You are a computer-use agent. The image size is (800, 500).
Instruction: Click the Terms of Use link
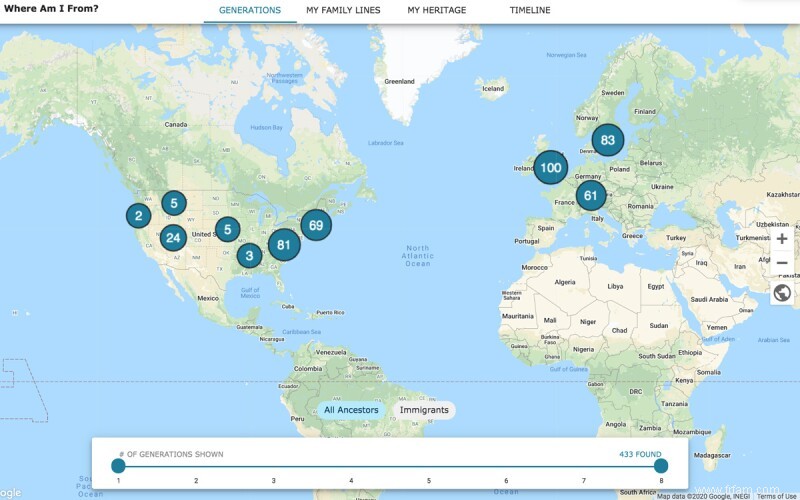point(776,496)
